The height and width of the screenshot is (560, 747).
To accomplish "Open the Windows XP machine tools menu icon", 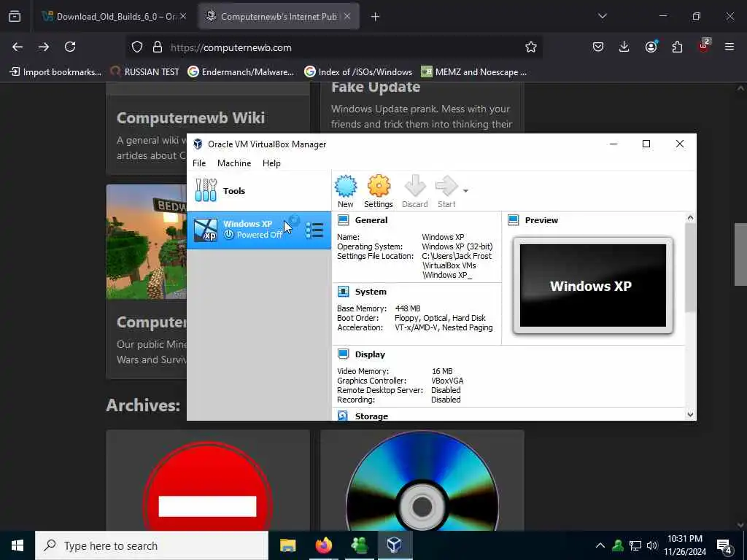I will (314, 230).
